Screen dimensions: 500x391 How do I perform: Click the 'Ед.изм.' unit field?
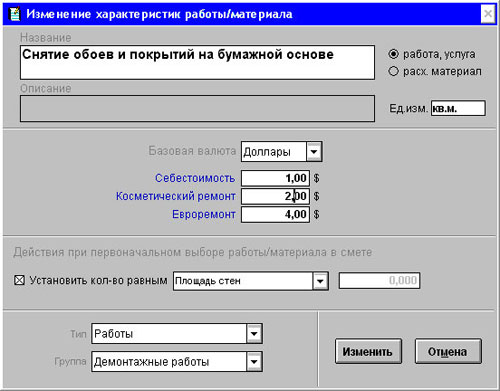(458, 108)
